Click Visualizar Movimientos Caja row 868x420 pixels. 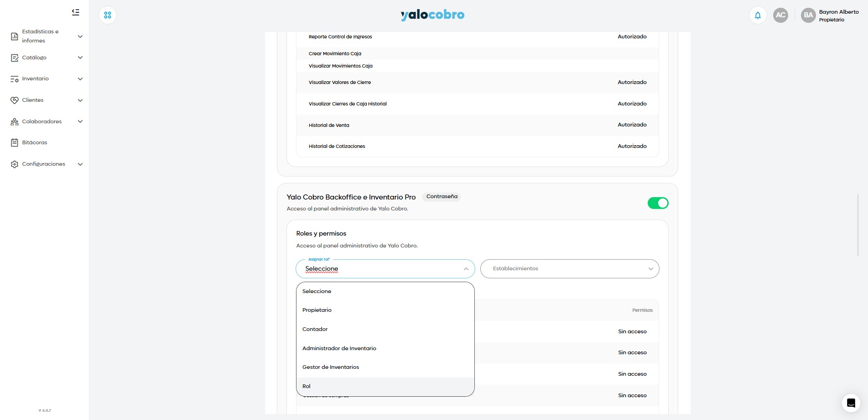477,66
